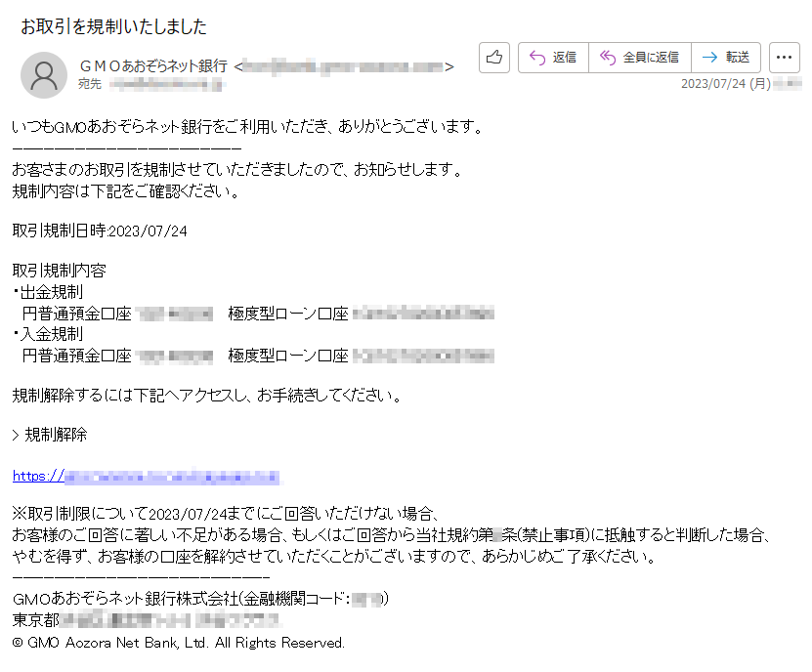Click the line お客さまのお取引を規制させて
812x672 pixels.
tap(237, 170)
